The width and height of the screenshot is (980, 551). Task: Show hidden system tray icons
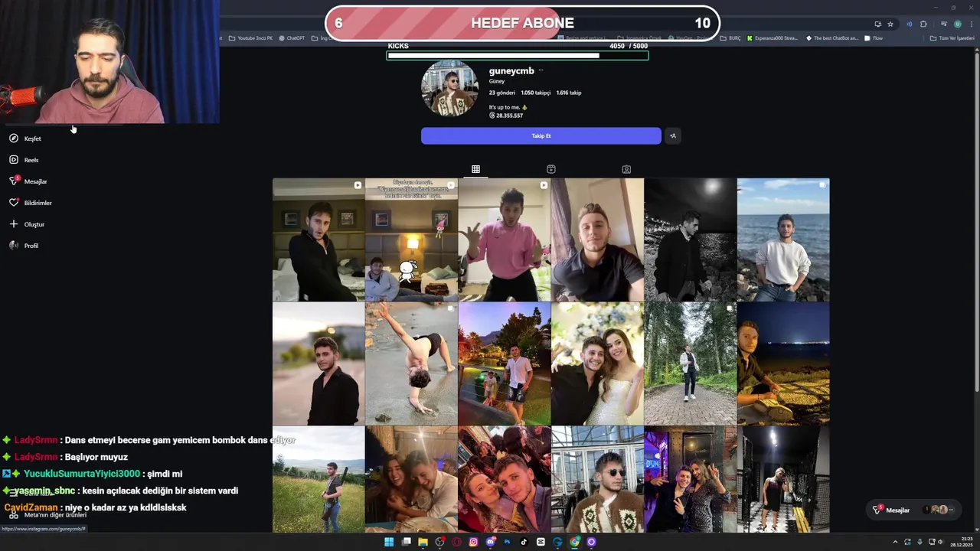pyautogui.click(x=895, y=542)
